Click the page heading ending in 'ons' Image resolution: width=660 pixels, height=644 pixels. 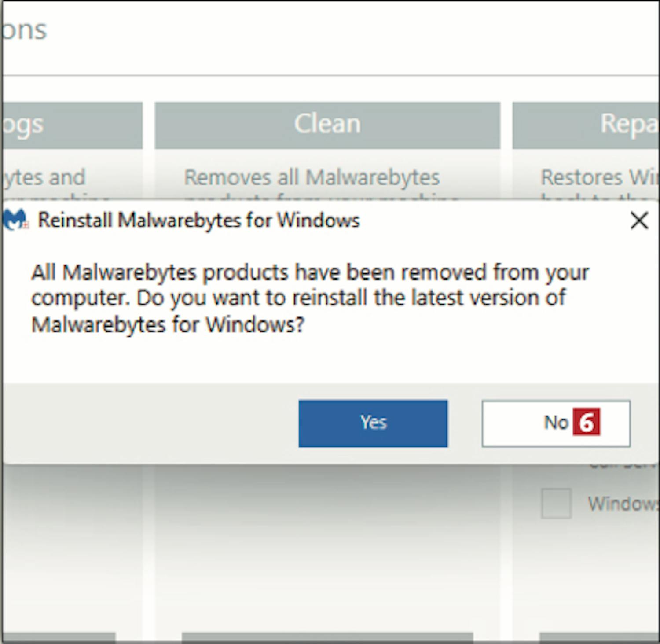coord(25,30)
